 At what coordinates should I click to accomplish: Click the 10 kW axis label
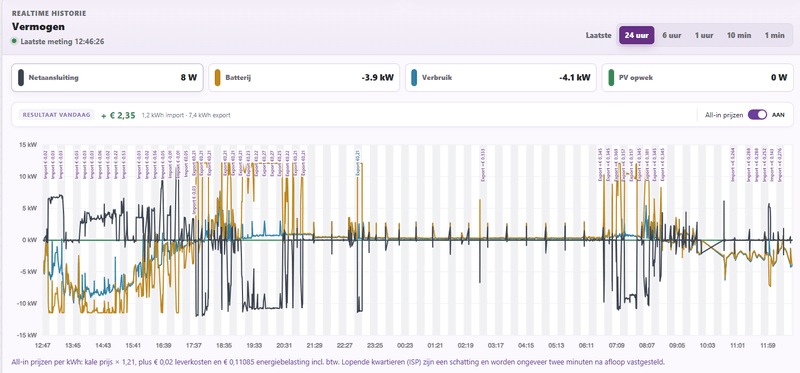[x=28, y=177]
